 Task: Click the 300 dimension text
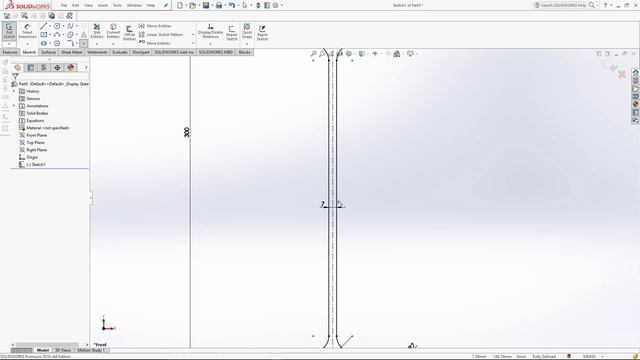tap(187, 132)
